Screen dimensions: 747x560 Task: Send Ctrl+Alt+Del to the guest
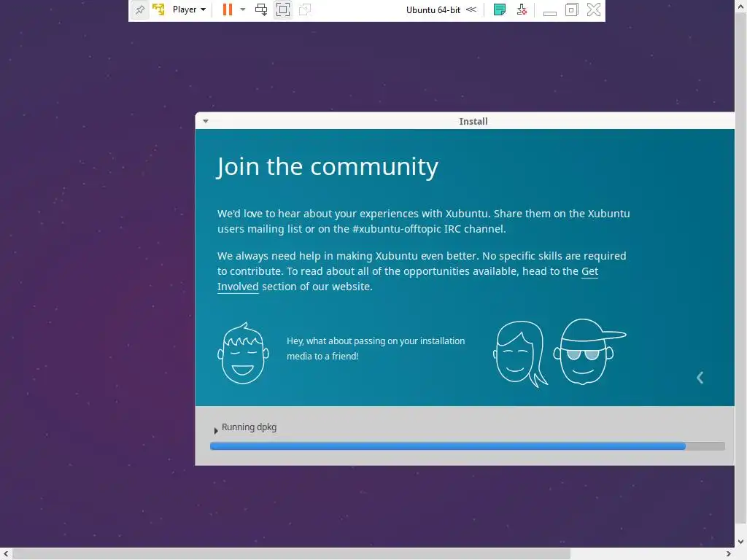[261, 9]
